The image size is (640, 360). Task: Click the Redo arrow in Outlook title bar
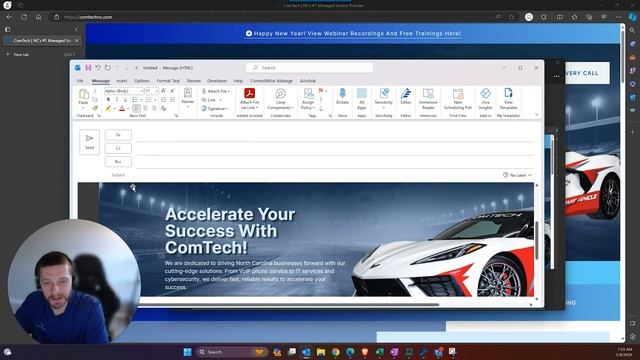coord(108,68)
